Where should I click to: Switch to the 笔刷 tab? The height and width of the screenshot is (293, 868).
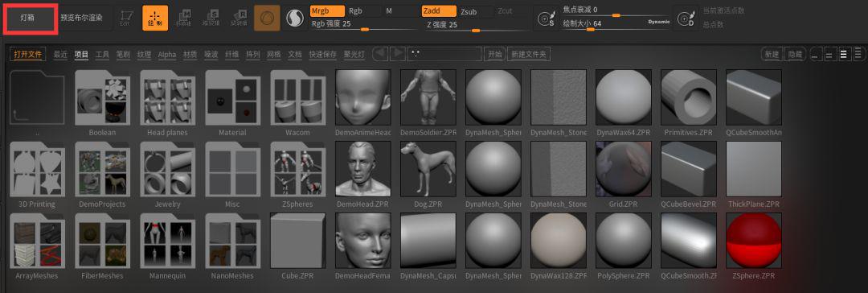click(123, 55)
